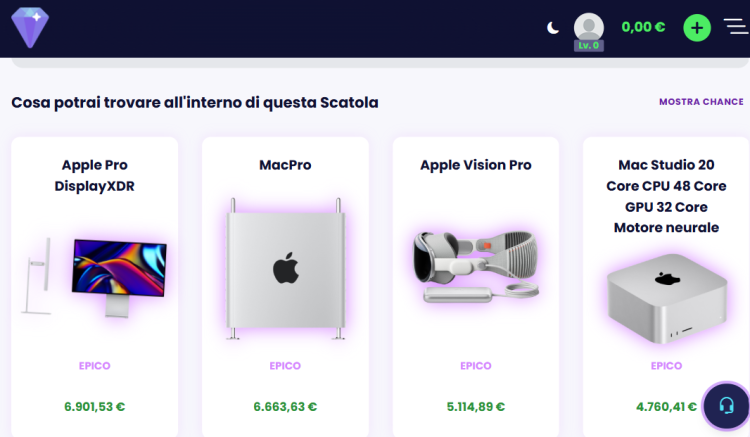Open the headset support chat button
Screen dimensions: 750x437
[x=727, y=406]
